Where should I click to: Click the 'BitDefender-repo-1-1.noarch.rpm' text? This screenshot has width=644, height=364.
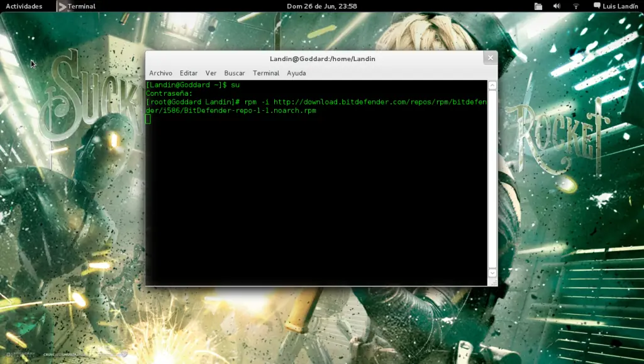point(250,111)
